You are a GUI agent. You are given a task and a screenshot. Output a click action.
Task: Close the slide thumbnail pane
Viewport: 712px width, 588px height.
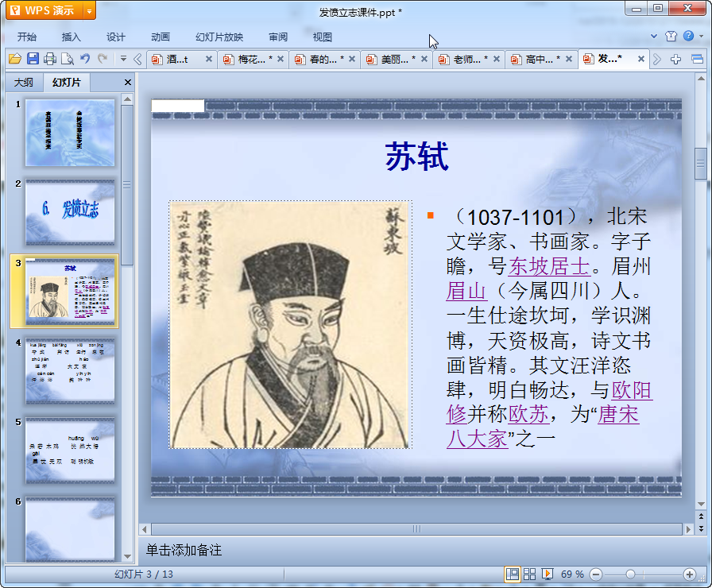(x=128, y=82)
